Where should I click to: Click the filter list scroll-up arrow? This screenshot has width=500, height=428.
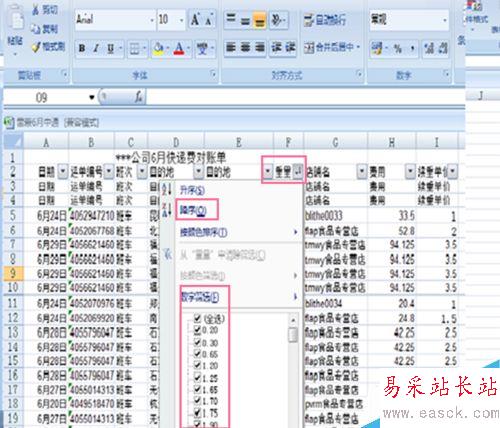tap(293, 320)
